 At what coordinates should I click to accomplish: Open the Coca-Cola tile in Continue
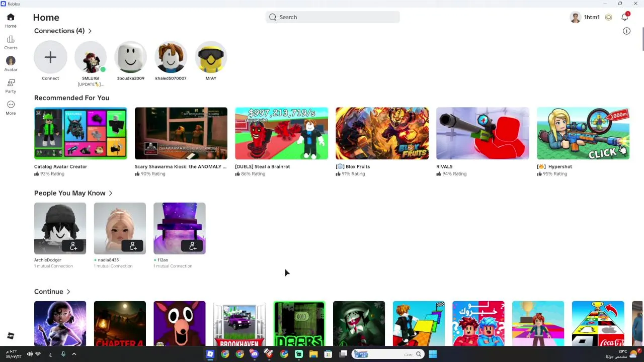point(598,323)
